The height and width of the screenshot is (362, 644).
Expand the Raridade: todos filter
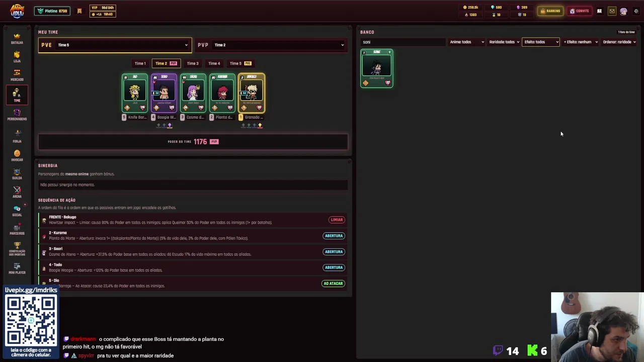coord(504,42)
